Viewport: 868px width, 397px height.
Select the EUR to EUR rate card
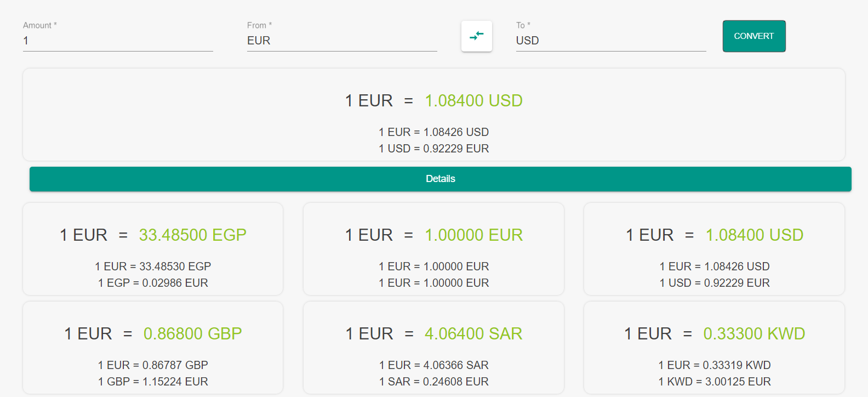[x=433, y=249]
